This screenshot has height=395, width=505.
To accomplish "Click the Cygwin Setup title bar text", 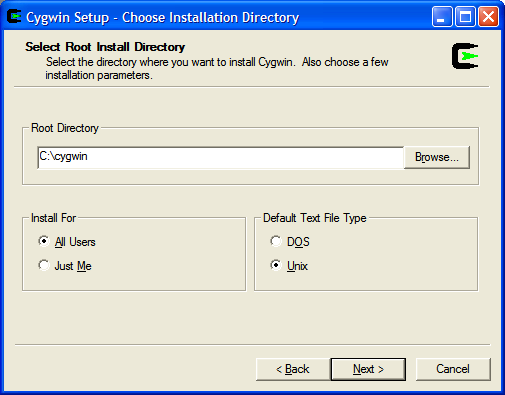I will [162, 17].
